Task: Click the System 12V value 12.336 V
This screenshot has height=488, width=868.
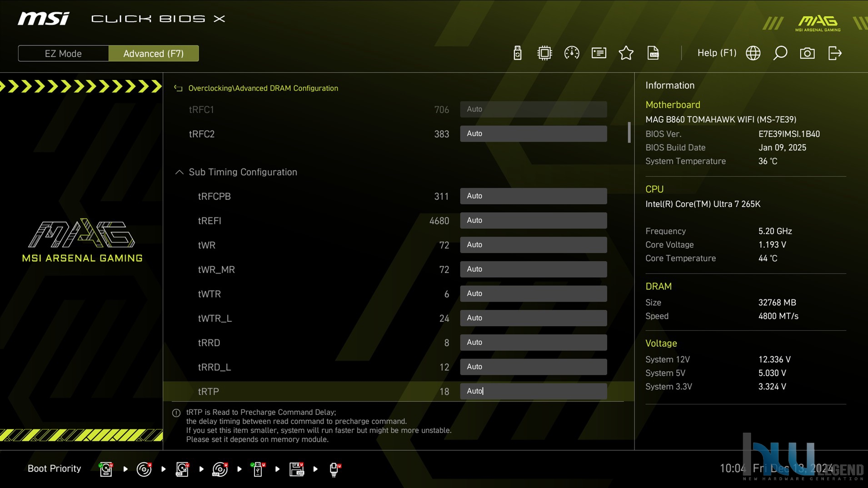Action: [774, 359]
